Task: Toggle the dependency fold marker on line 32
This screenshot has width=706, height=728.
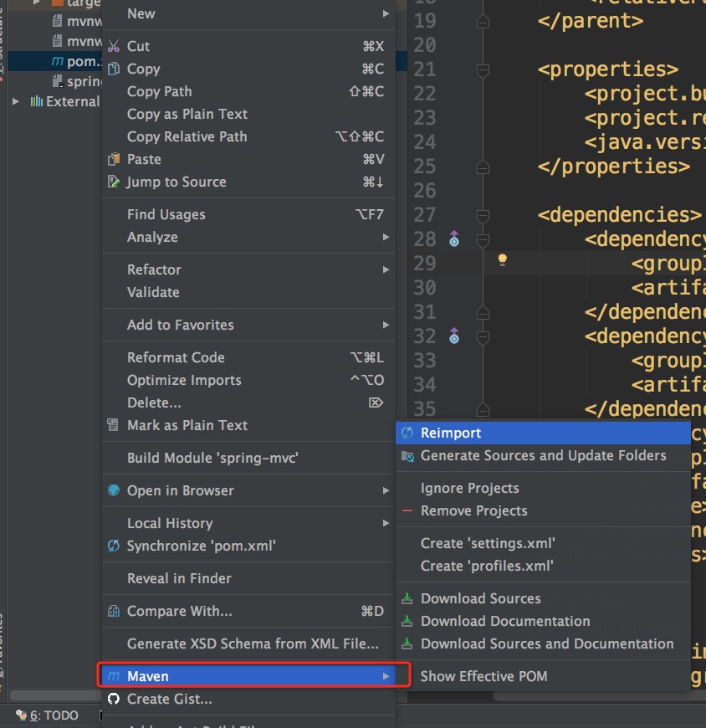Action: click(483, 336)
